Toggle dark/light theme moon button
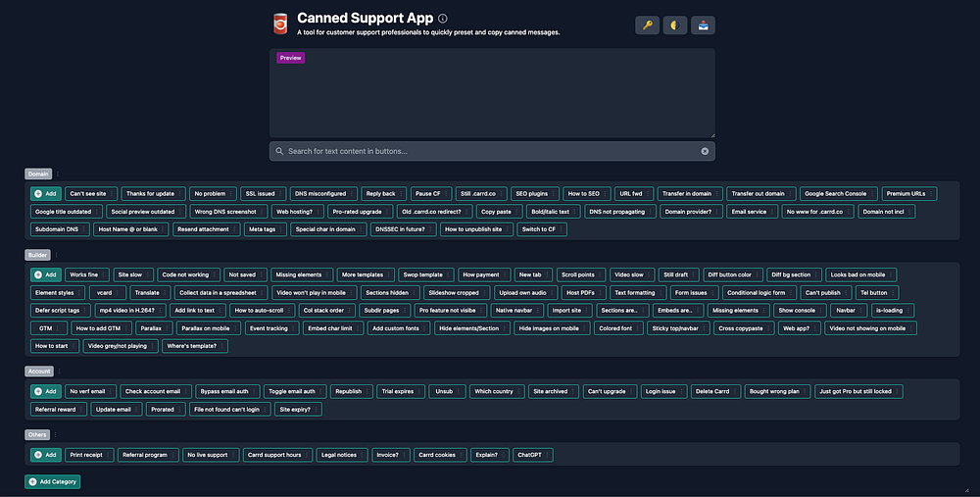 [675, 25]
